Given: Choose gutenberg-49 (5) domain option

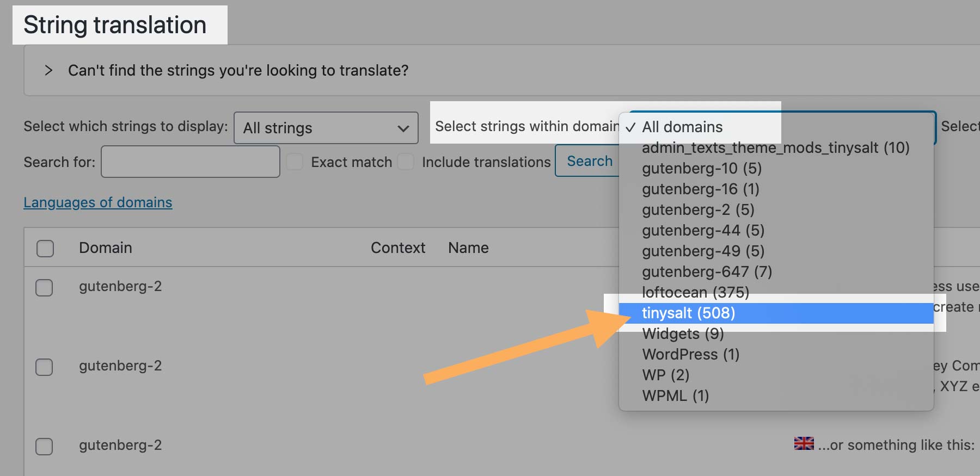Looking at the screenshot, I should [x=776, y=251].
